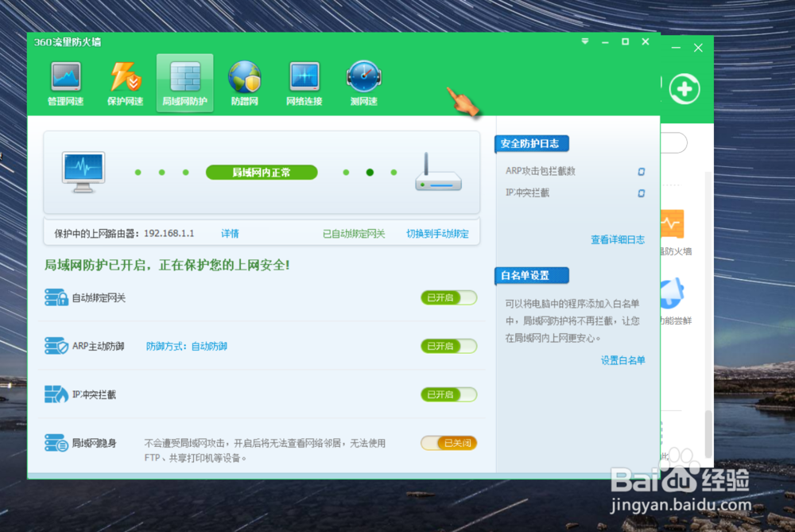Viewport: 795px width, 532px height.
Task: Close the 360流量防火墙 window
Action: click(646, 41)
